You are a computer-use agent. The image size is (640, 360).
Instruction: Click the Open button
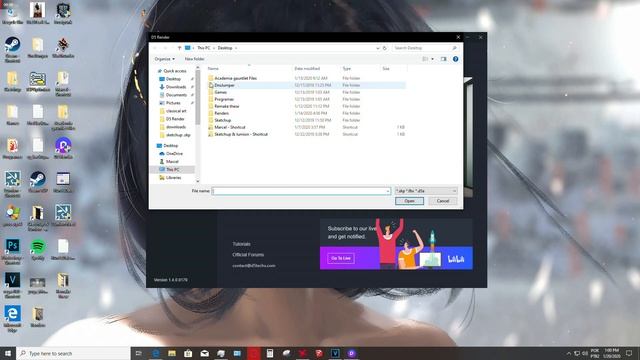[x=409, y=201]
